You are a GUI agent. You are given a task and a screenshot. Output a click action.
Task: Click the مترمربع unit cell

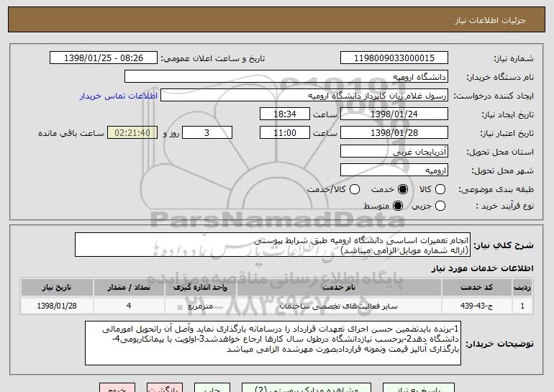pos(200,306)
